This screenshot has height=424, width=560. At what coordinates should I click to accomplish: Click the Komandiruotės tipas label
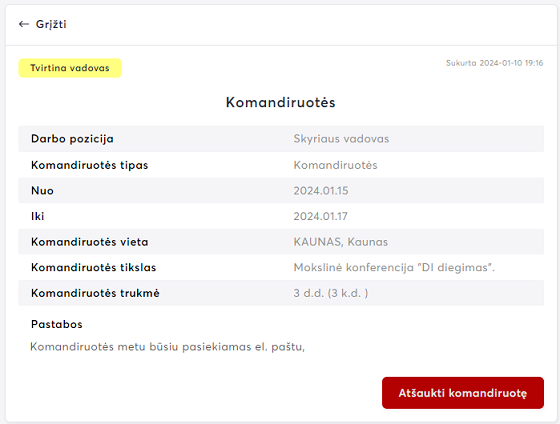tap(89, 165)
